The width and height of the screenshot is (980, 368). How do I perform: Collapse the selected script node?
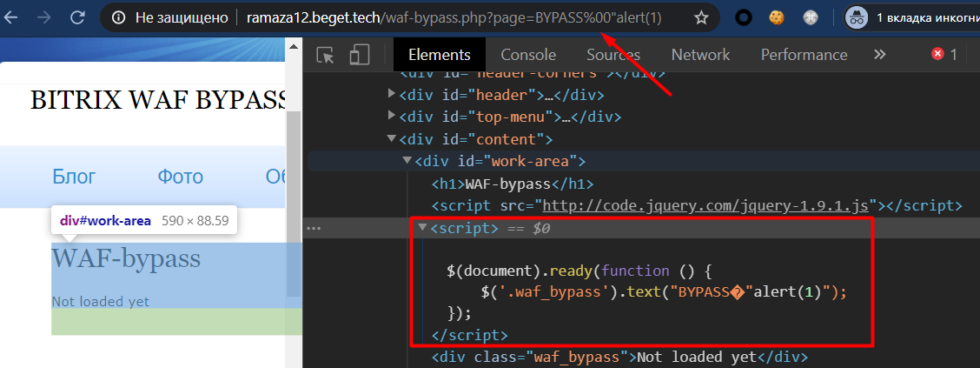point(422,228)
